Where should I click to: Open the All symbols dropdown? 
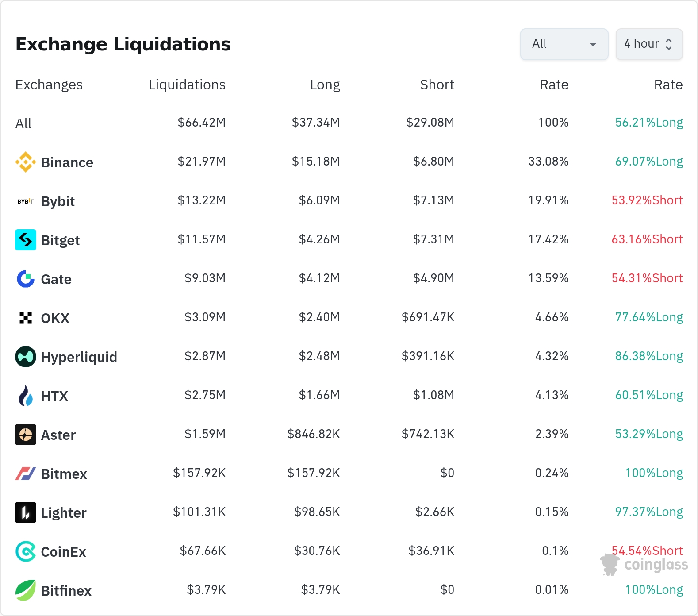tap(564, 44)
